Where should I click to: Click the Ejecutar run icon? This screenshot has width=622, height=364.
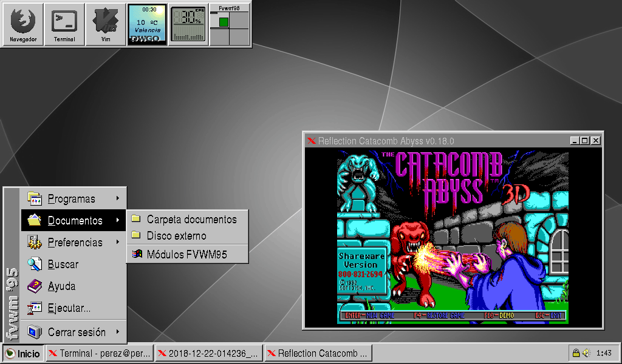click(x=35, y=308)
